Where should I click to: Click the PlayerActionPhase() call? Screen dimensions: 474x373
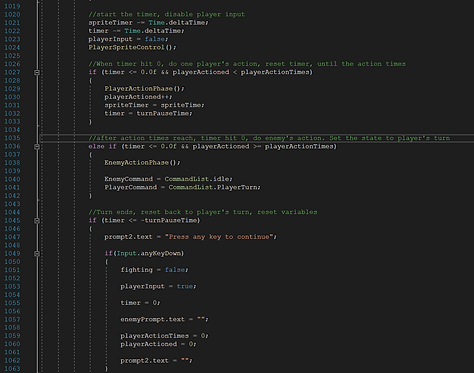click(144, 89)
